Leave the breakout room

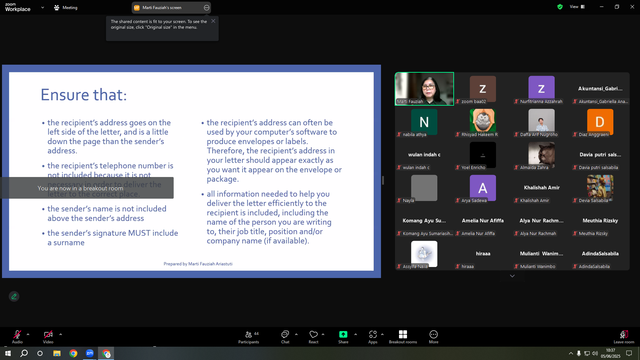tap(624, 336)
